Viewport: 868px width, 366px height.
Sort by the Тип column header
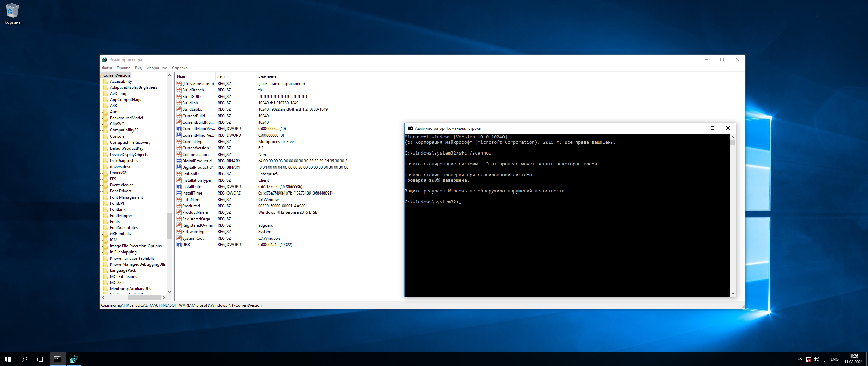[236, 76]
